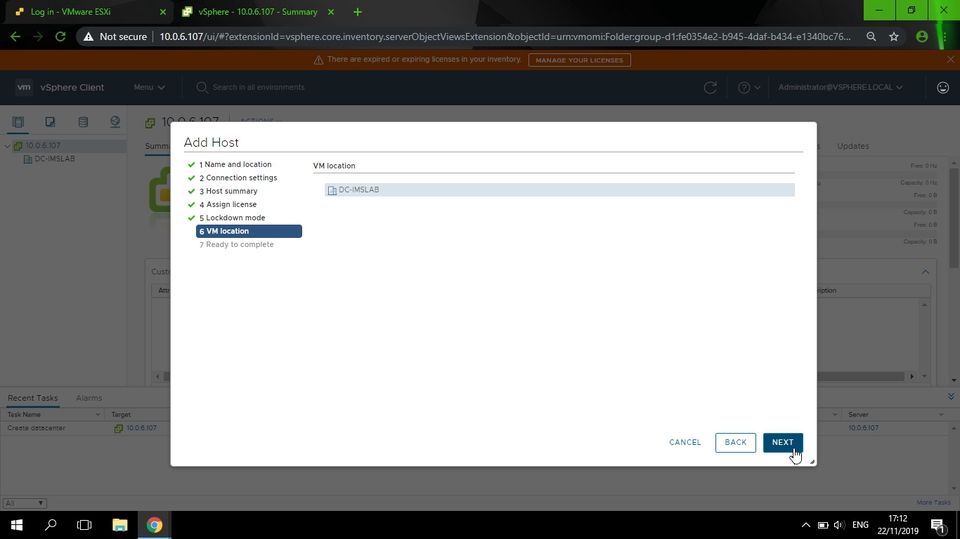Select step 6 VM location
The width and height of the screenshot is (960, 539).
coord(249,231)
